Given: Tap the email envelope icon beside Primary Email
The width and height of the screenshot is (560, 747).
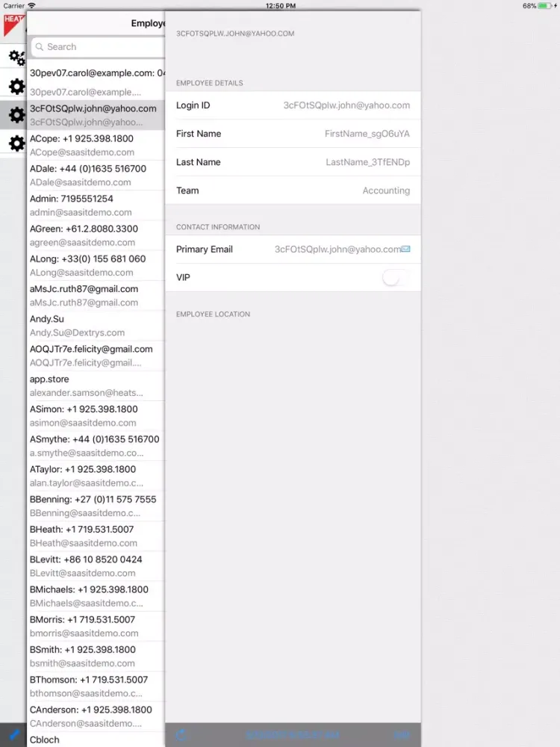Looking at the screenshot, I should click(x=405, y=249).
